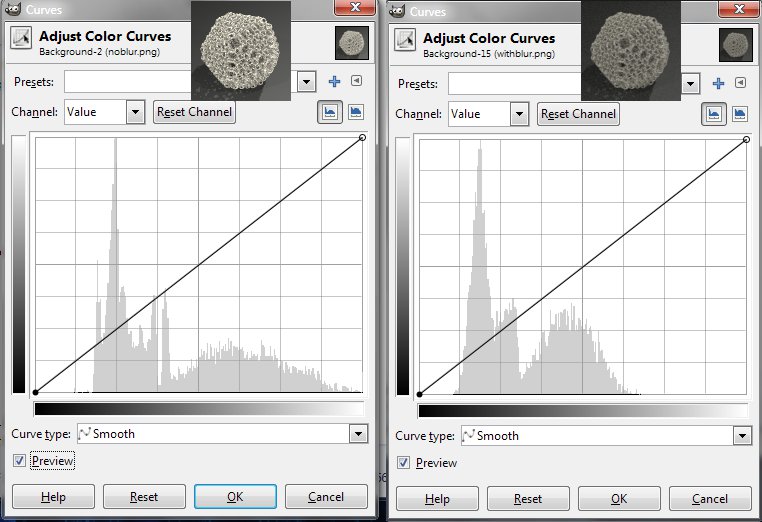Select top-right curve control point in withblur.png graph

[746, 139]
